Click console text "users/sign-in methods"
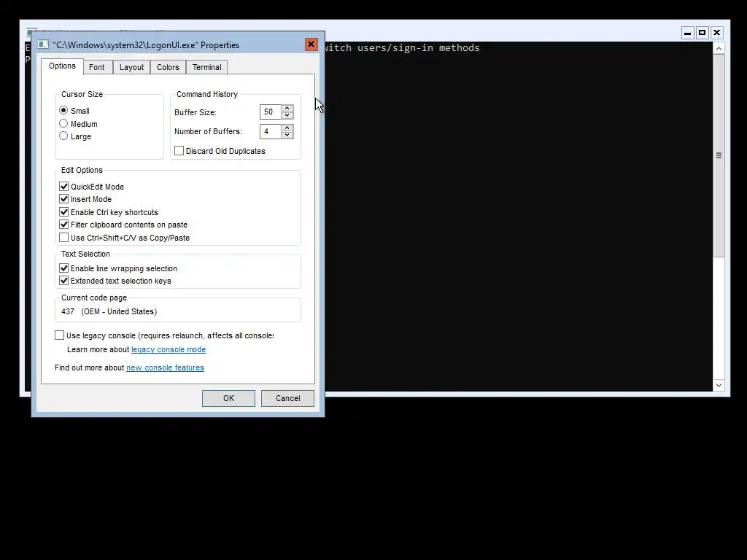 point(418,47)
